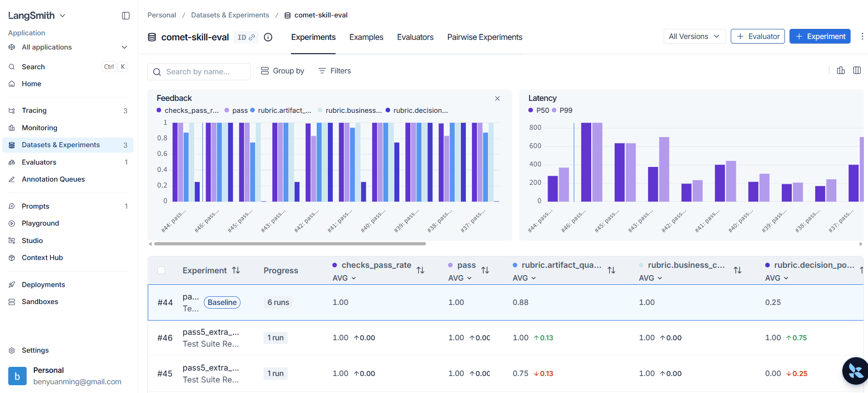Open more options vertical dots
This screenshot has height=393, width=868.
click(862, 36)
